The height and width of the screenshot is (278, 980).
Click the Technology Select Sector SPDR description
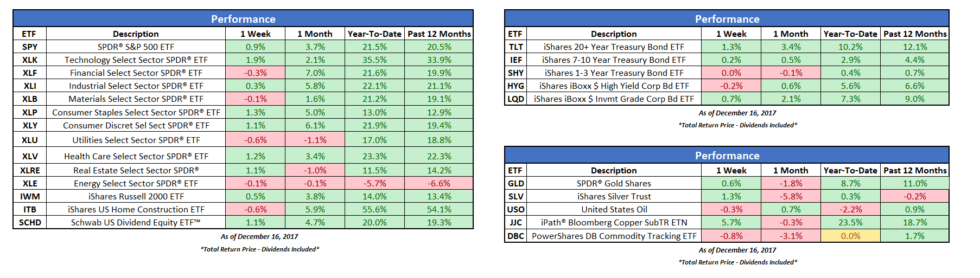(x=136, y=60)
